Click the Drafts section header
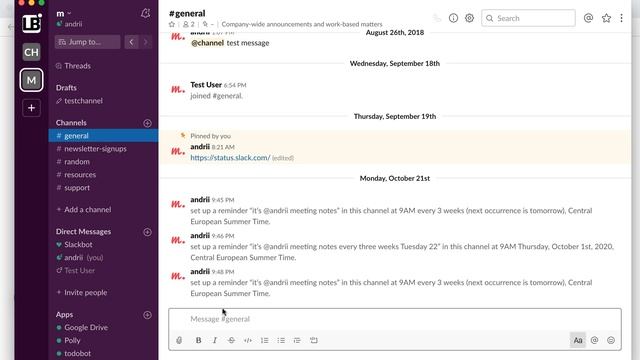Image resolution: width=640 pixels, height=360 pixels. click(66, 87)
